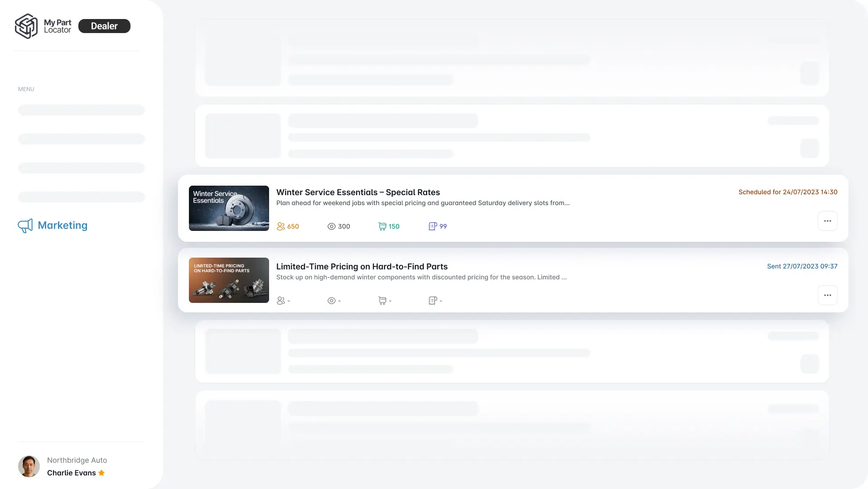Click Charlie Evans profile avatar
Image resolution: width=868 pixels, height=489 pixels.
coord(29,466)
